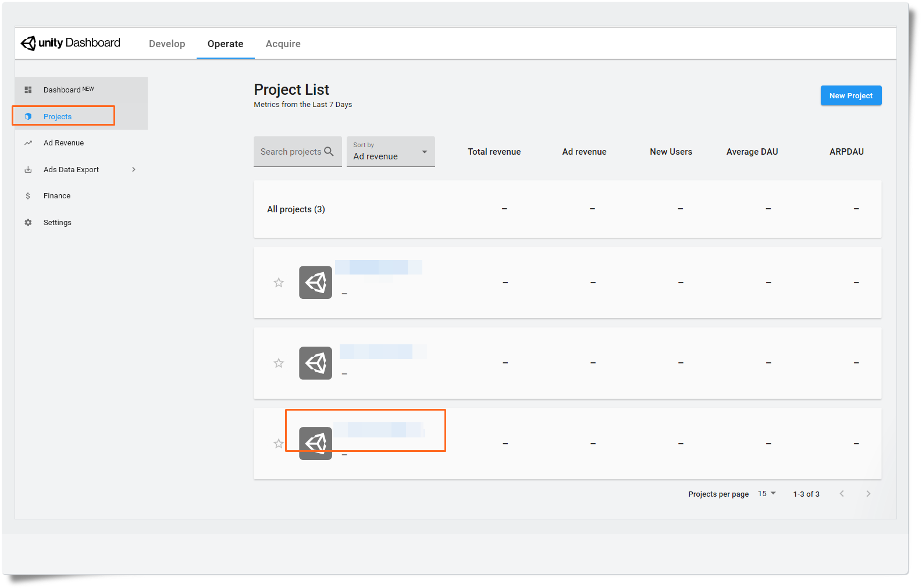922x588 pixels.
Task: Click the first project's blurred name
Action: (x=379, y=268)
